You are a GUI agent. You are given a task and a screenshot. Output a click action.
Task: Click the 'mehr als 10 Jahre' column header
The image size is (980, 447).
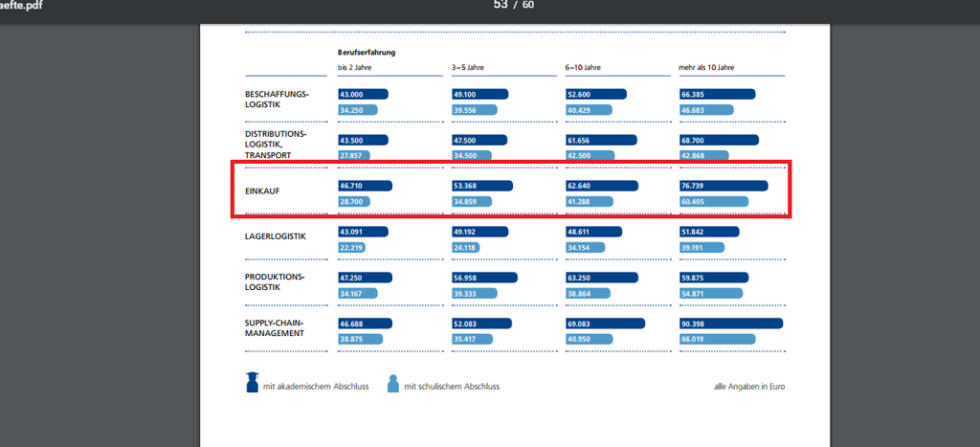click(706, 67)
